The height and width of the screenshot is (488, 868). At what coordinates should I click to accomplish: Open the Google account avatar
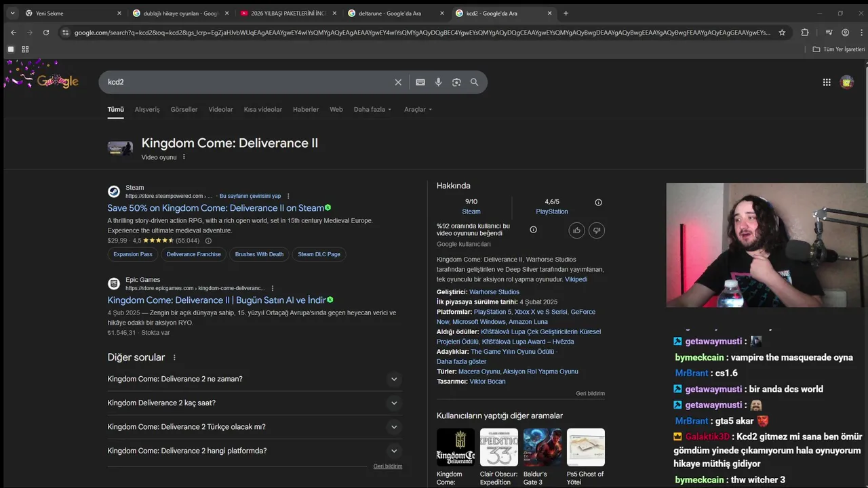[846, 82]
